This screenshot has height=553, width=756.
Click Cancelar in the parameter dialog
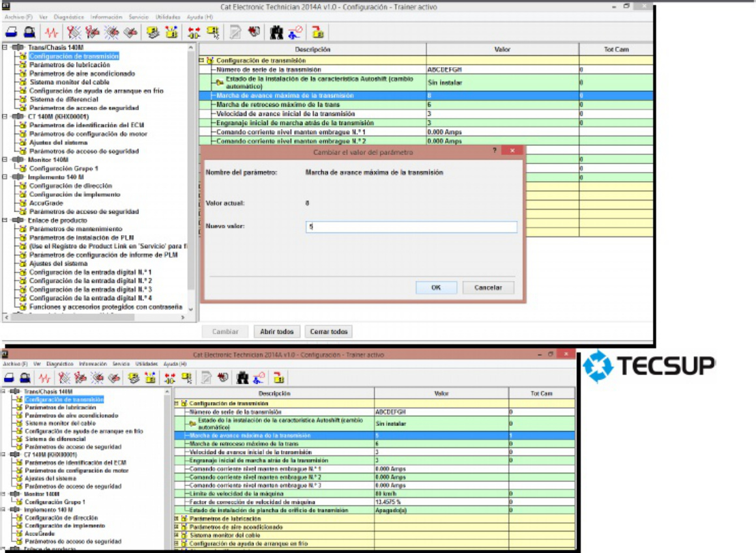coord(488,288)
